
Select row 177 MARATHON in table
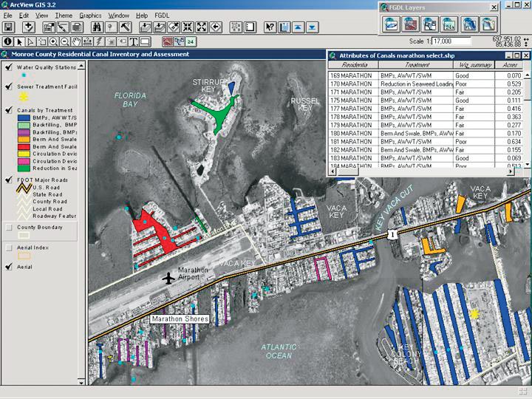pyautogui.click(x=426, y=109)
